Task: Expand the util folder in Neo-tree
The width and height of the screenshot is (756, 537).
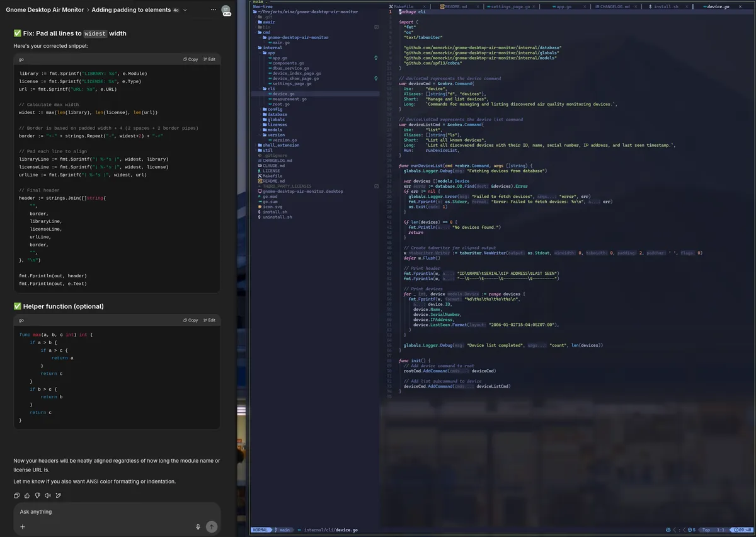Action: [265, 150]
